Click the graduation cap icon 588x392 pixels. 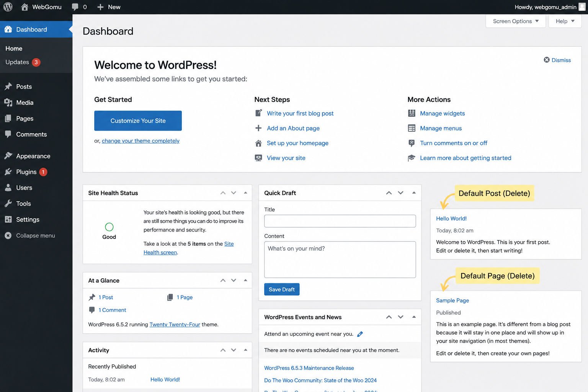pyautogui.click(x=412, y=158)
